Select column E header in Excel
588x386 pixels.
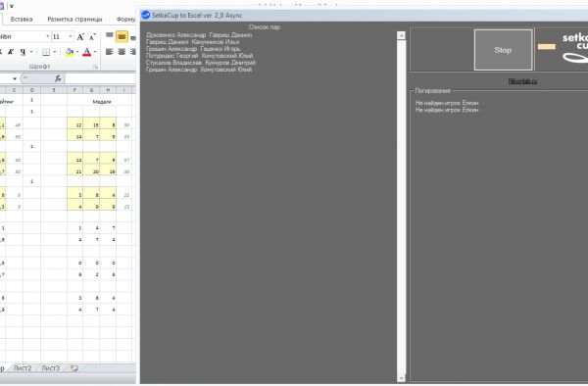tap(54, 90)
